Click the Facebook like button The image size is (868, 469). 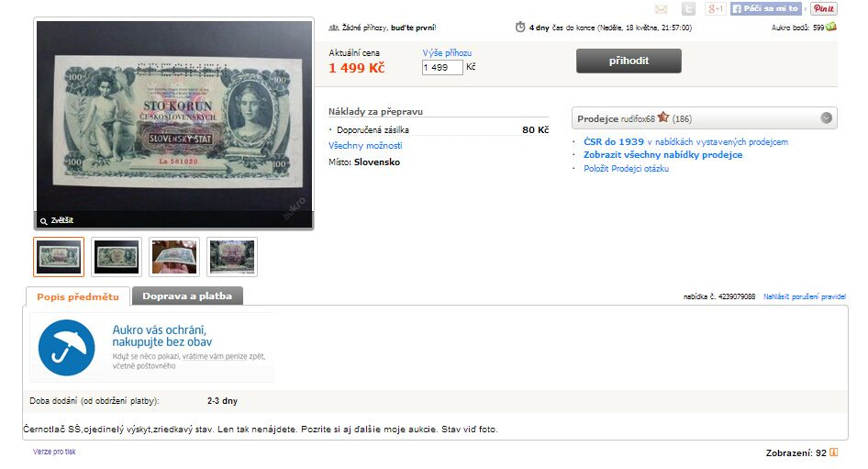click(765, 8)
